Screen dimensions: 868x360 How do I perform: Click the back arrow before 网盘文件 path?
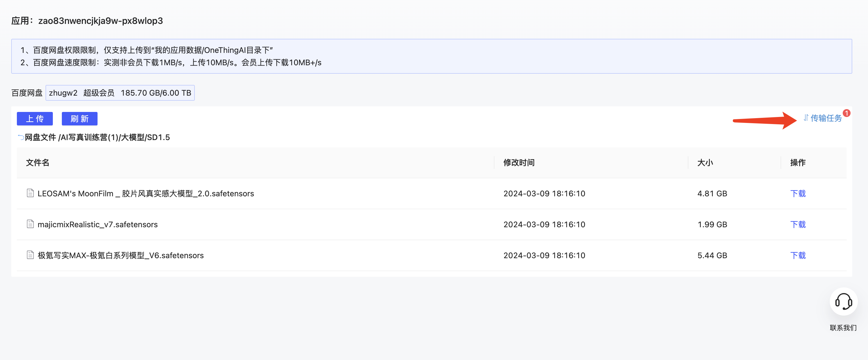[x=21, y=137]
